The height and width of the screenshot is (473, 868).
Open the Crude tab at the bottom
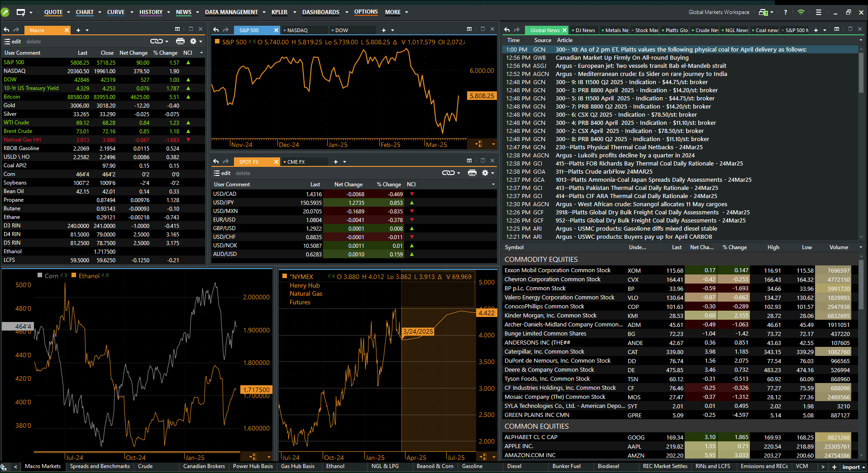click(x=145, y=466)
